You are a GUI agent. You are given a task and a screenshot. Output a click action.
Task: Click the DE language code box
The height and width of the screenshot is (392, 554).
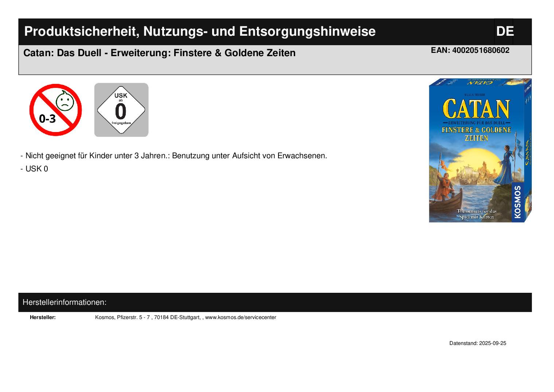pyautogui.click(x=504, y=31)
